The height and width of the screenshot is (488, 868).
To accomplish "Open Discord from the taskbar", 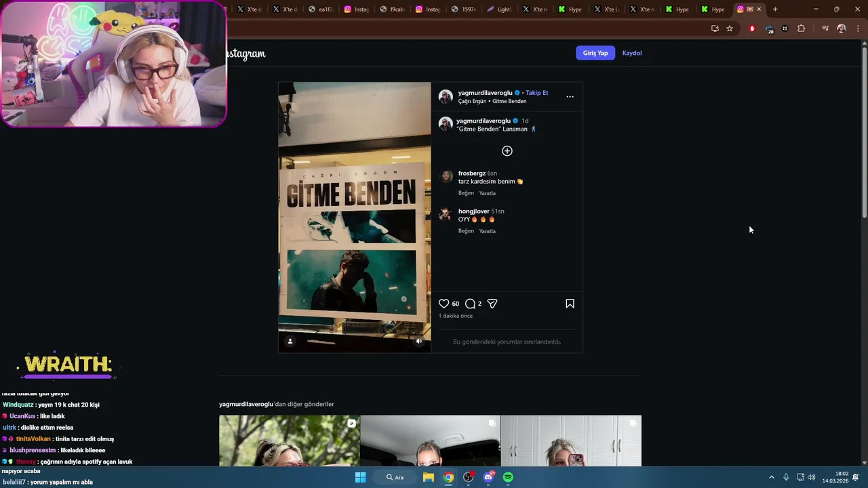I will tap(488, 477).
